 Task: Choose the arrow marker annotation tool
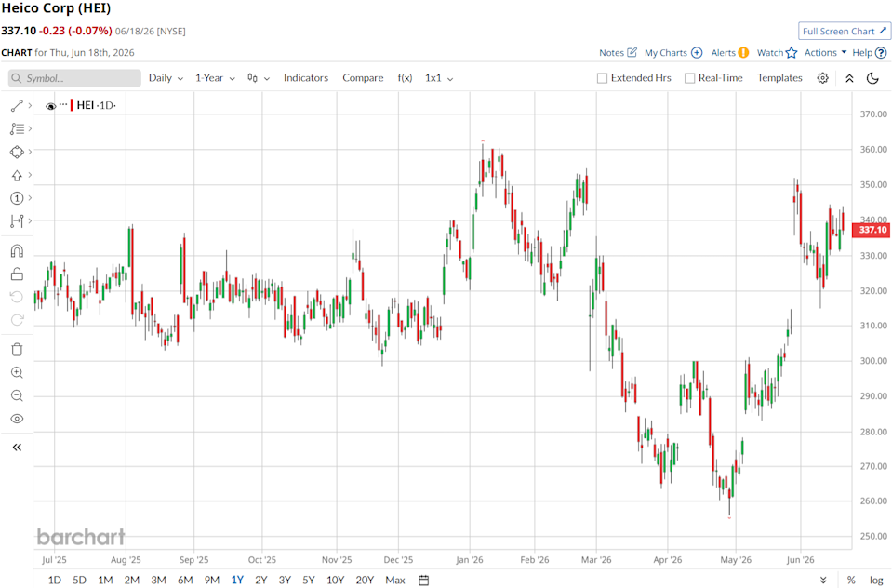pos(17,175)
